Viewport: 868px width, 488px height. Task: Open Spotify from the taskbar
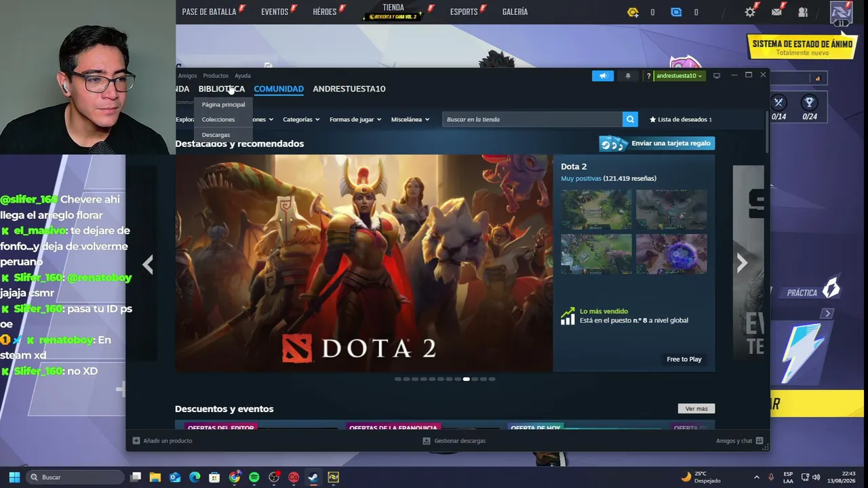pos(254,477)
